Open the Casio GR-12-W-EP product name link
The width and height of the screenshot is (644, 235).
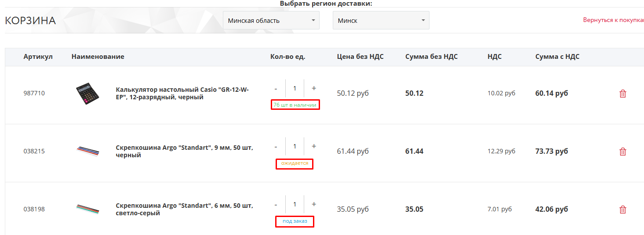pyautogui.click(x=182, y=93)
